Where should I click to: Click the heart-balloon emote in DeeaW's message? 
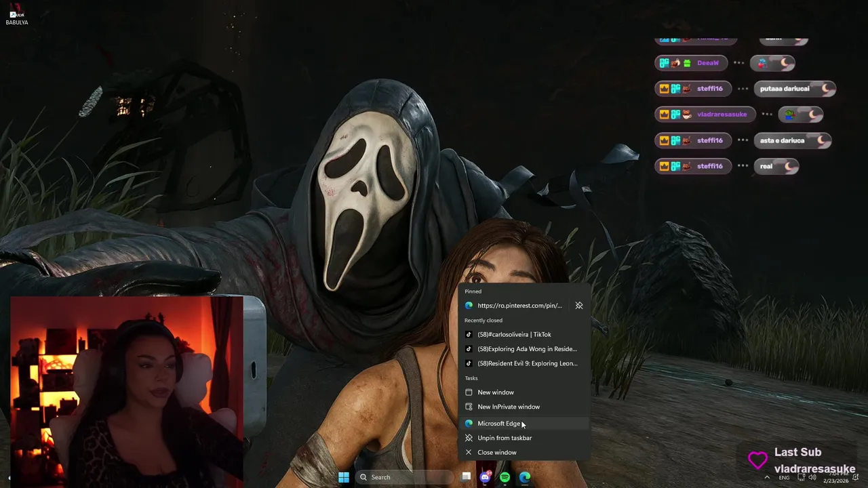click(x=763, y=63)
